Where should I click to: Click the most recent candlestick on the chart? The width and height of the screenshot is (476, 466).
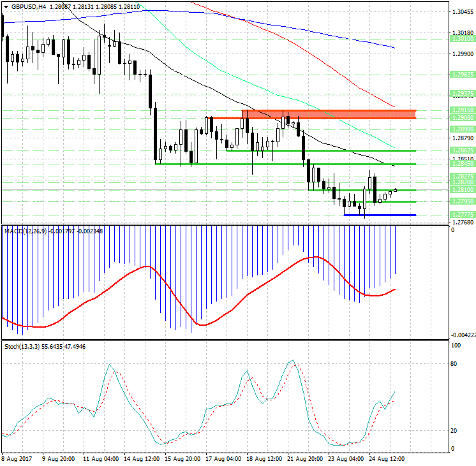(396, 190)
